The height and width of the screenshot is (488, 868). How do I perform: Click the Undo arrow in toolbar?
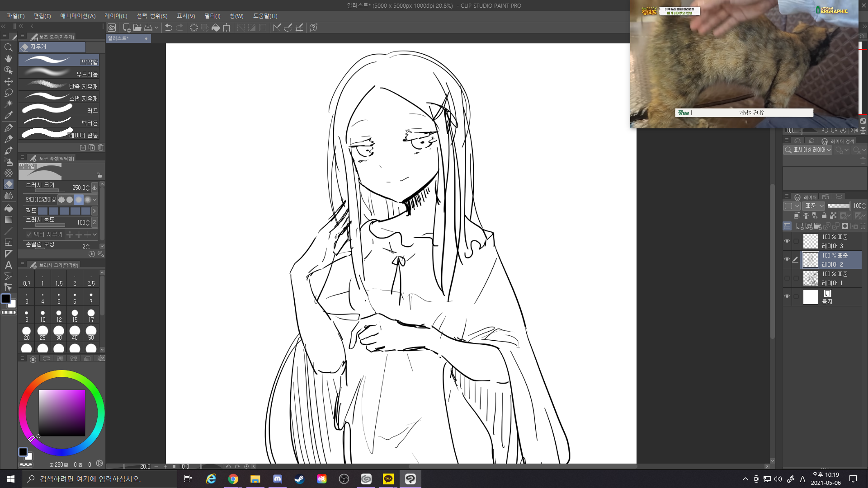pos(169,28)
